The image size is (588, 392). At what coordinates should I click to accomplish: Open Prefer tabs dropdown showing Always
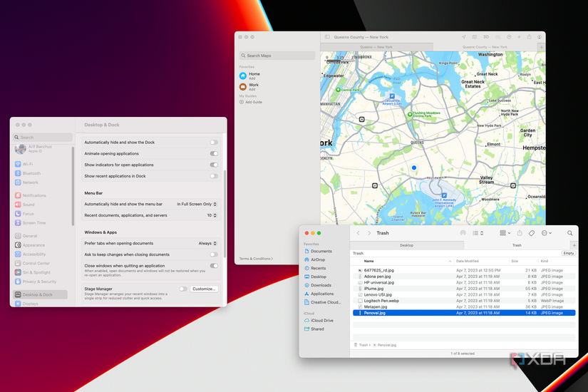[207, 244]
